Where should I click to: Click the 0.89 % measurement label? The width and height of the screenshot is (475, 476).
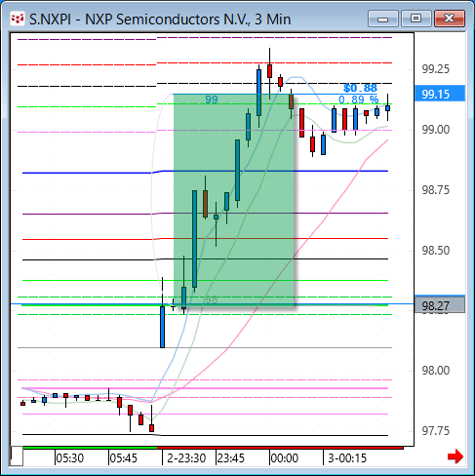tap(358, 99)
